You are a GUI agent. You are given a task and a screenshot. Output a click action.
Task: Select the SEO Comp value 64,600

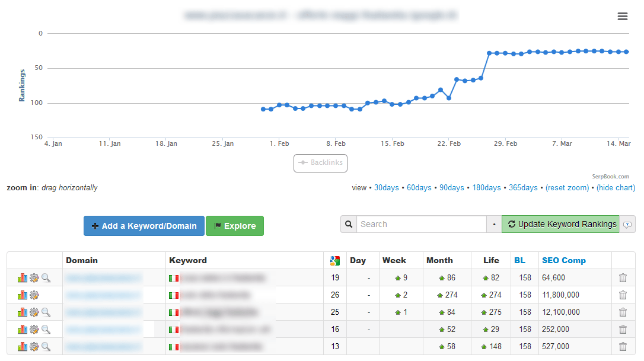coord(553,278)
